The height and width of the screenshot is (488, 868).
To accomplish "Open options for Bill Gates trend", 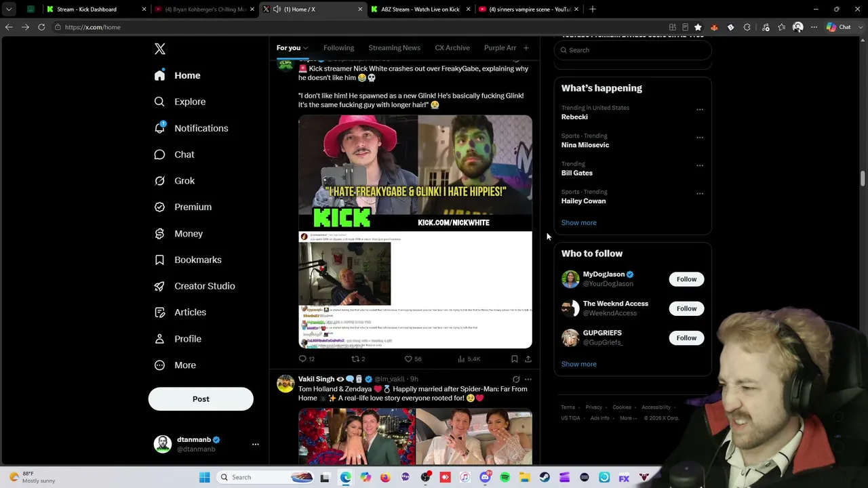I will pos(700,165).
